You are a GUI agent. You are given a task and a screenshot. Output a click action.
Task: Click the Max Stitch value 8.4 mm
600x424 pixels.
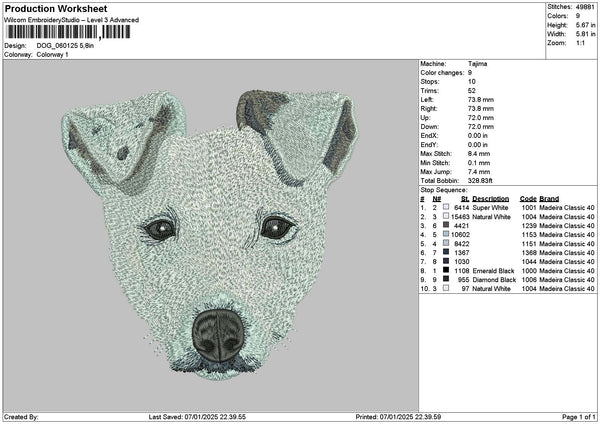point(479,153)
